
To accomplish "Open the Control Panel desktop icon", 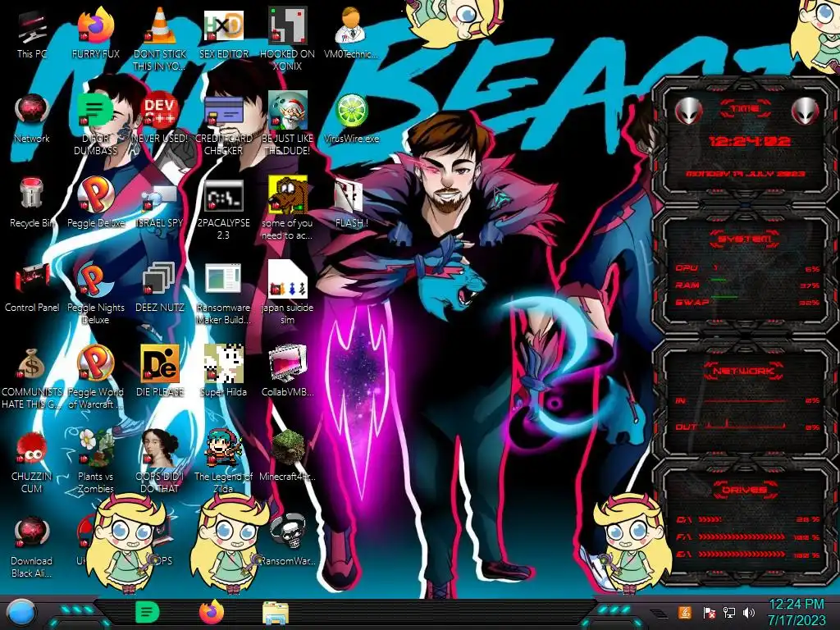I will click(x=32, y=287).
